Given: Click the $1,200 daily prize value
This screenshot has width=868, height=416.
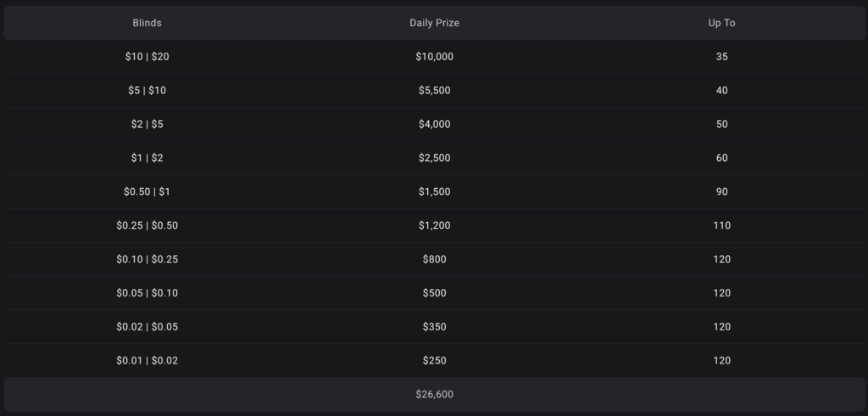Looking at the screenshot, I should click(x=434, y=225).
